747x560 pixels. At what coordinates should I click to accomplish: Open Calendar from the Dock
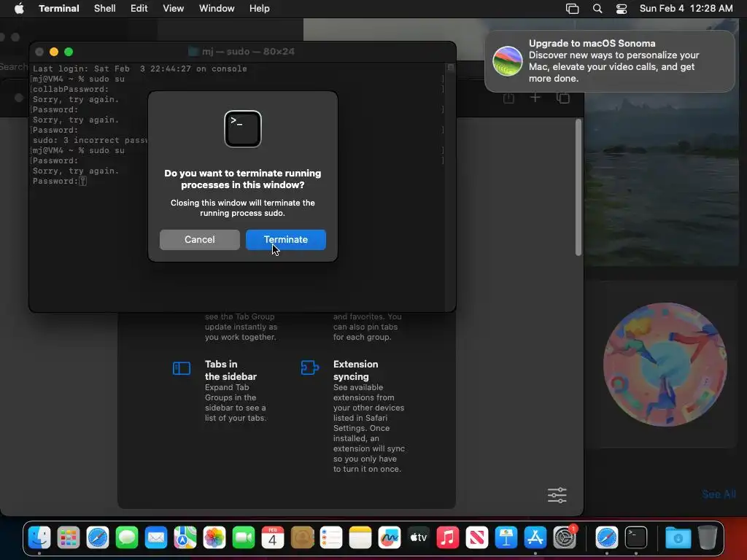click(273, 538)
